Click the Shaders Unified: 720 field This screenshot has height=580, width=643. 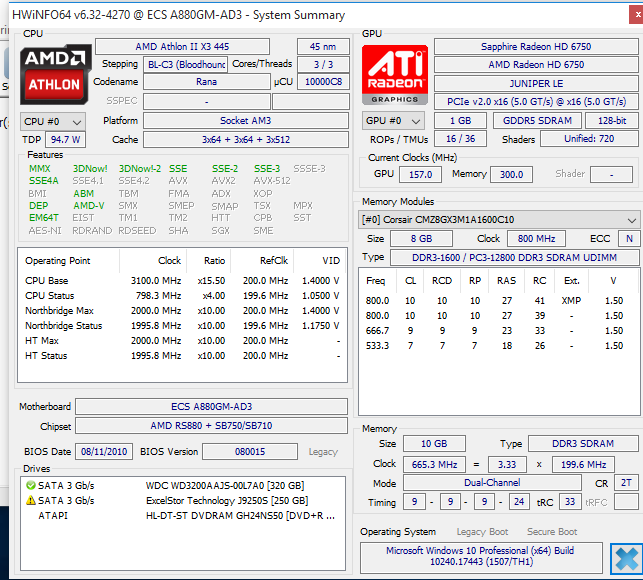coord(589,139)
